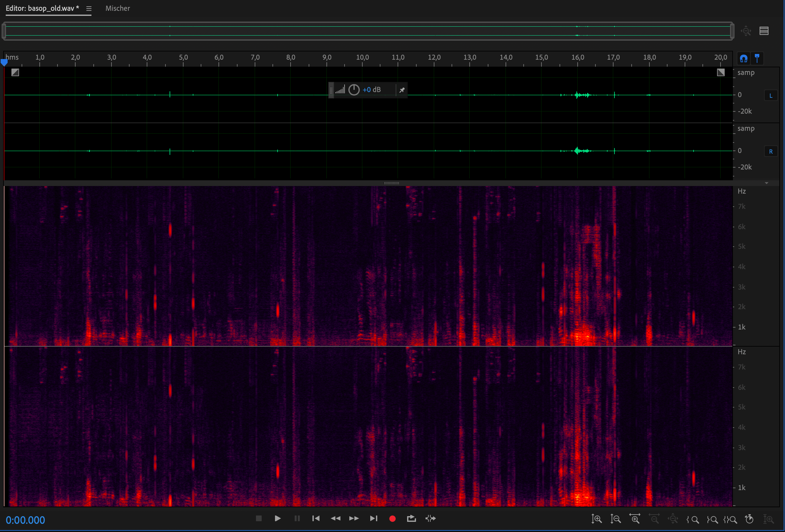785x532 pixels.
Task: Open channel view list icon
Action: click(x=764, y=31)
